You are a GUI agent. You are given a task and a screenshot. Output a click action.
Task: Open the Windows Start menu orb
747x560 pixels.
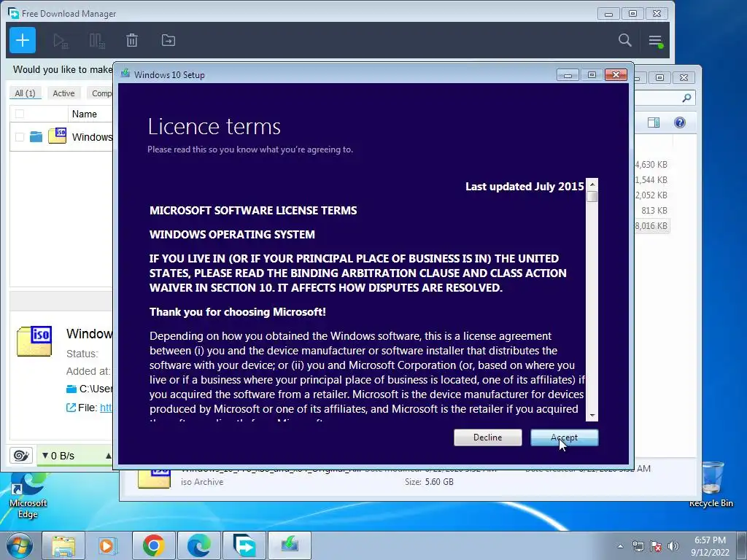coord(19,545)
